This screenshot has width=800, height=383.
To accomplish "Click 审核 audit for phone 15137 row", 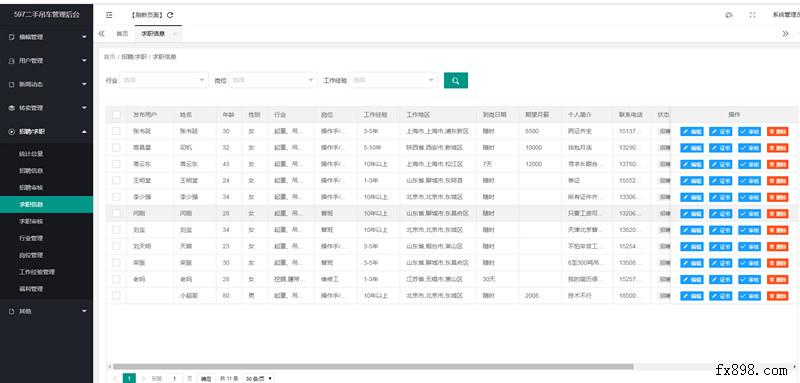I will click(x=749, y=132).
